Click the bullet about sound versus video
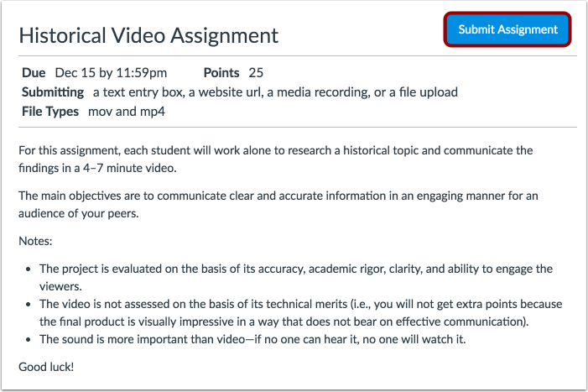The image size is (588, 392). 265,339
